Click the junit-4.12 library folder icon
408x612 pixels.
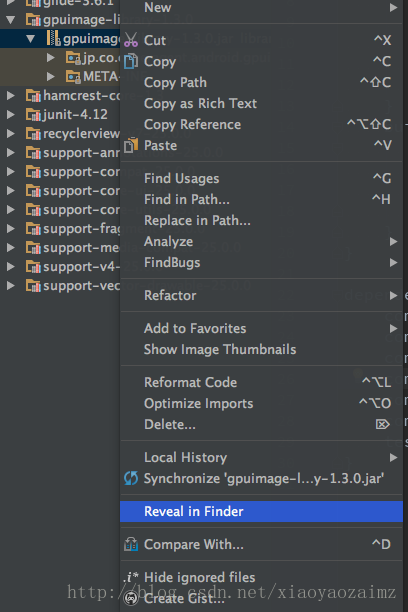(33, 115)
